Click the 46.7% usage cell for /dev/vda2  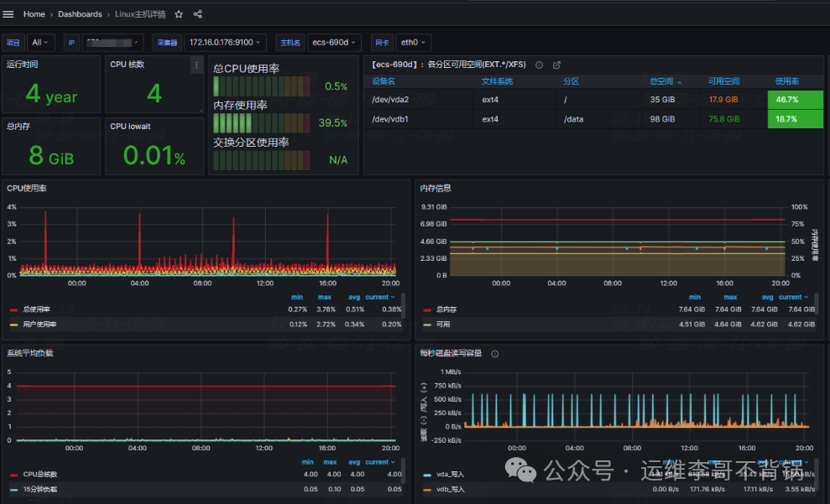[x=794, y=99]
